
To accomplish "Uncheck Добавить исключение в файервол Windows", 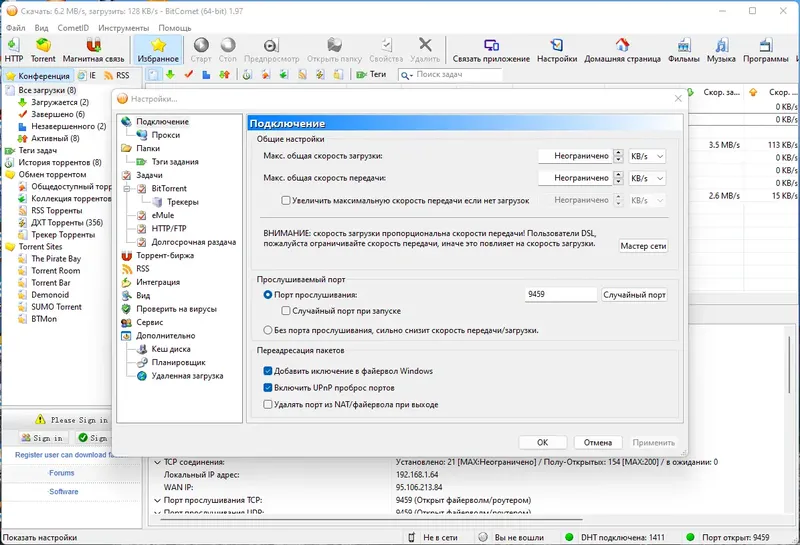I will coord(267,371).
